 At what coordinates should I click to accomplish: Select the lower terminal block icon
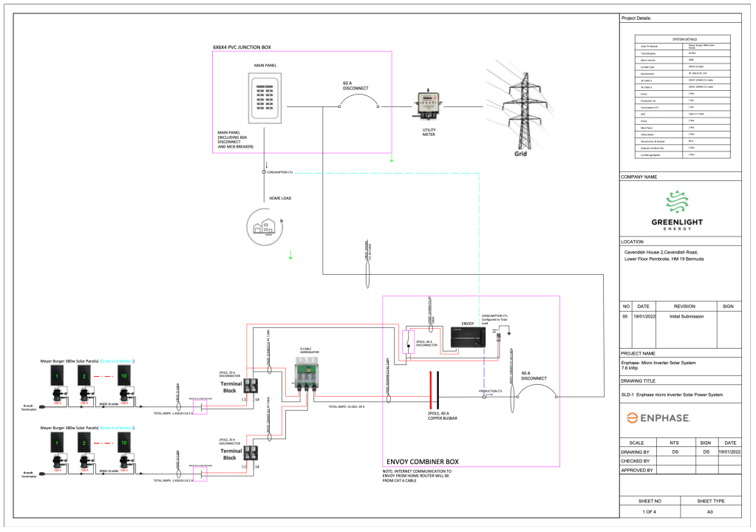pyautogui.click(x=252, y=453)
